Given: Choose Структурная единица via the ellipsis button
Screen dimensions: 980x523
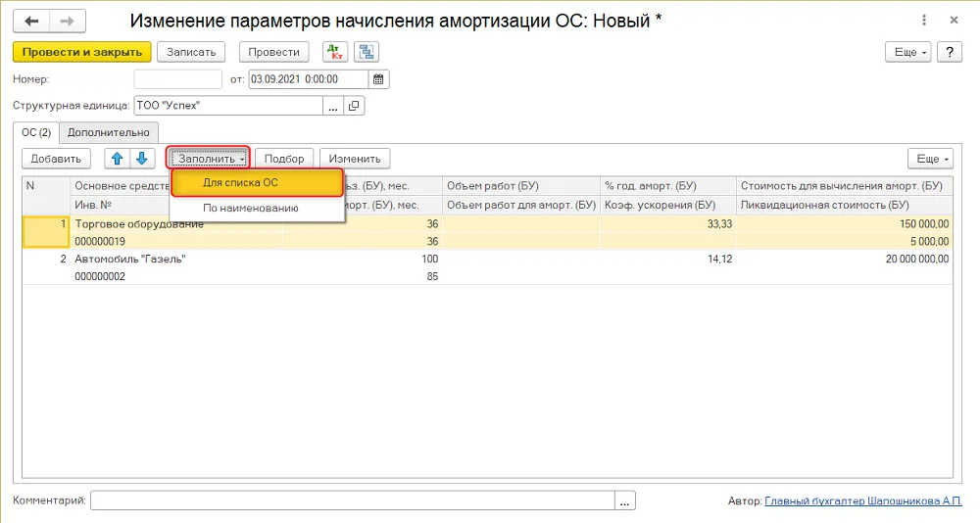Looking at the screenshot, I should [333, 106].
